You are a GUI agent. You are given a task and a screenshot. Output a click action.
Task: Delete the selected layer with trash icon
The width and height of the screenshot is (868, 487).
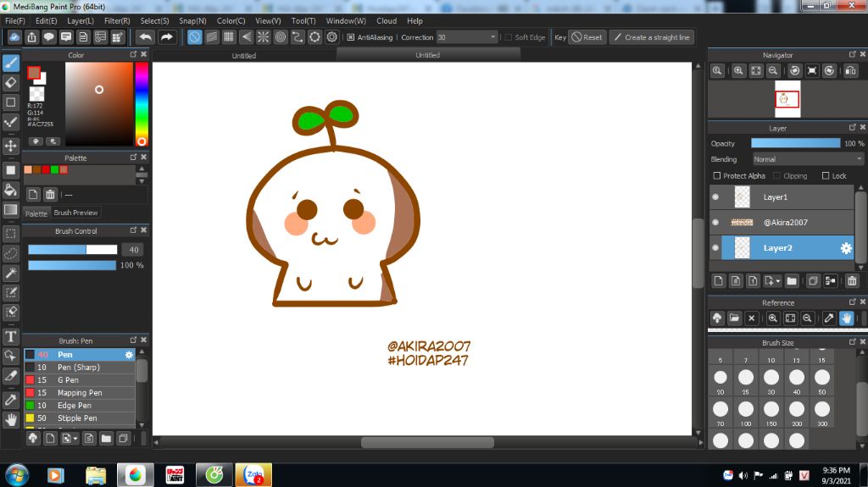click(x=852, y=281)
